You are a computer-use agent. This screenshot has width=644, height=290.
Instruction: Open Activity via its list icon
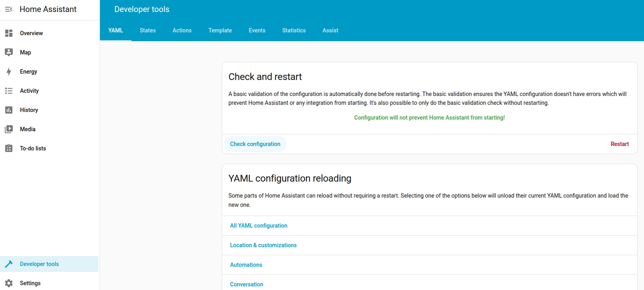click(x=9, y=91)
